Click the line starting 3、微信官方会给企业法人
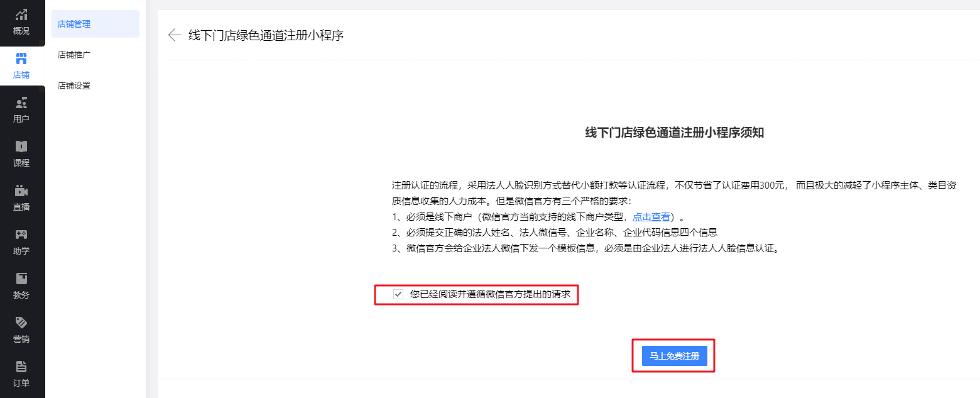 tap(587, 248)
